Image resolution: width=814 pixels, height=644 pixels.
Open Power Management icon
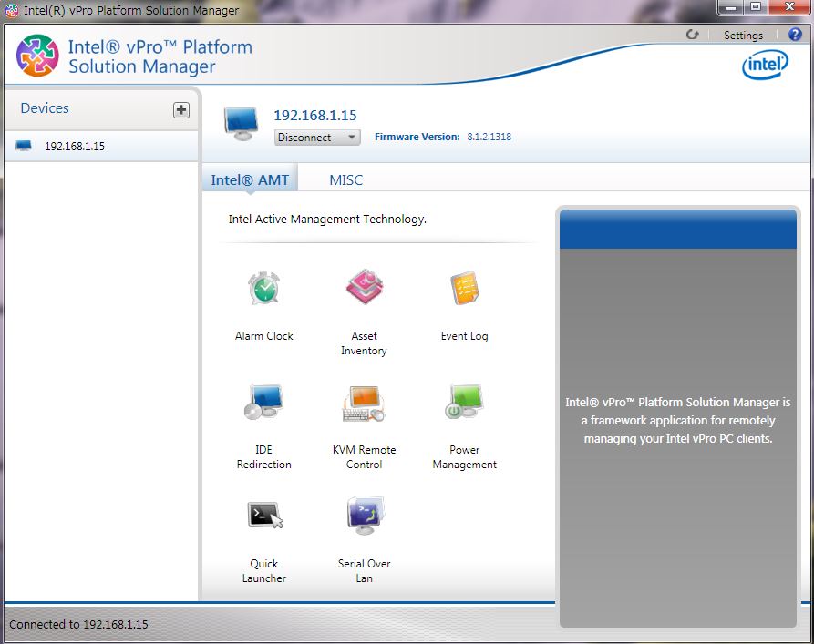click(x=464, y=403)
